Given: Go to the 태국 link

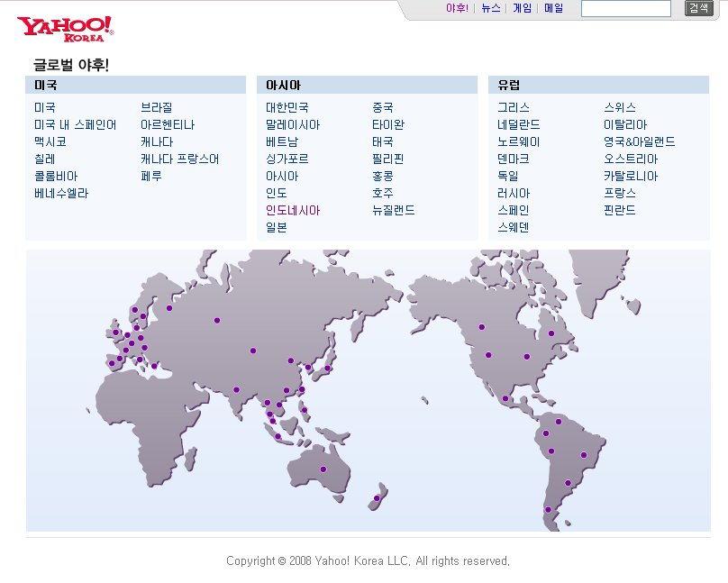Looking at the screenshot, I should pos(383,142).
